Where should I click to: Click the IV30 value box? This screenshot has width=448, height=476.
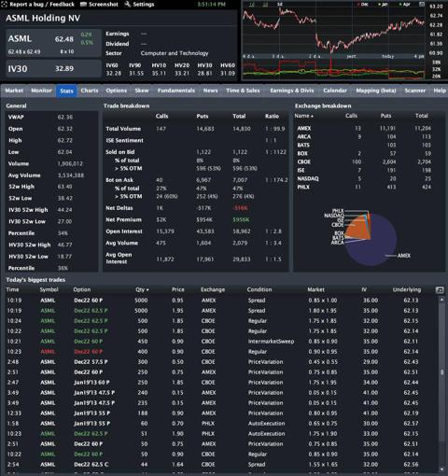pos(53,69)
